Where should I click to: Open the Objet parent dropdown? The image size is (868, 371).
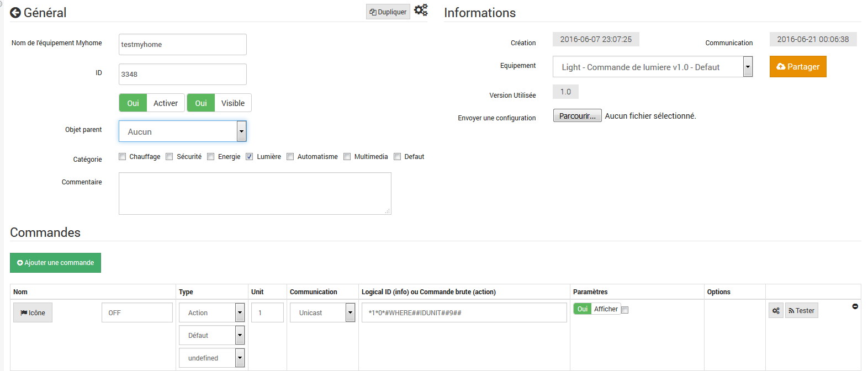point(182,131)
